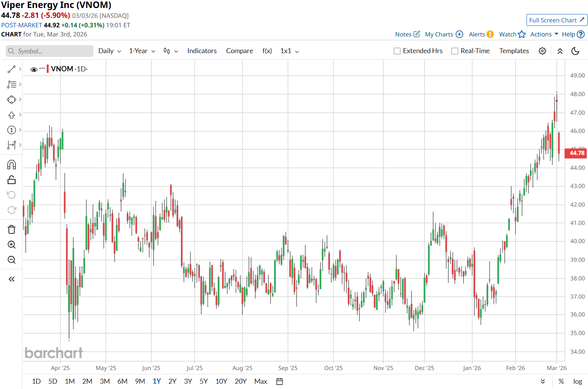Viewport: 588px width, 389px height.
Task: Enable the Extended Hrs checkbox
Action: (x=397, y=51)
